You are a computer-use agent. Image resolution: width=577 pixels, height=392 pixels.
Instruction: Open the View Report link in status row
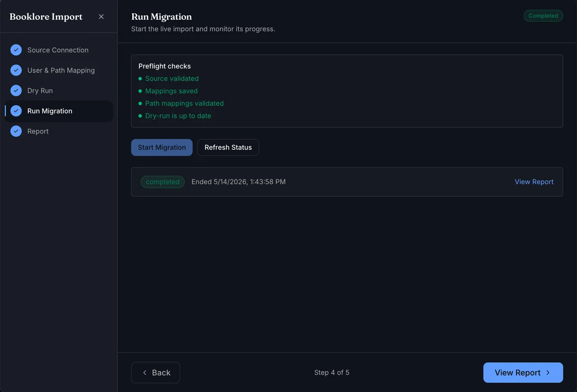click(534, 182)
